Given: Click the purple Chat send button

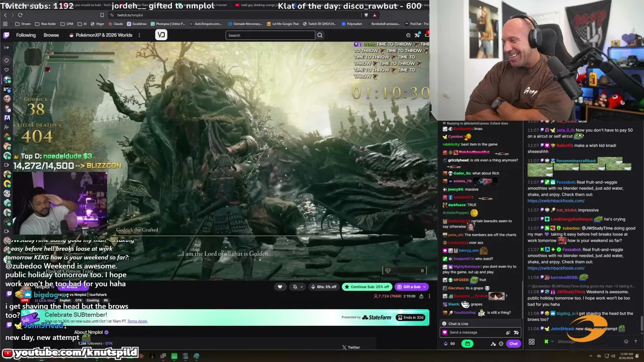Looking at the screenshot, I should click(x=513, y=344).
